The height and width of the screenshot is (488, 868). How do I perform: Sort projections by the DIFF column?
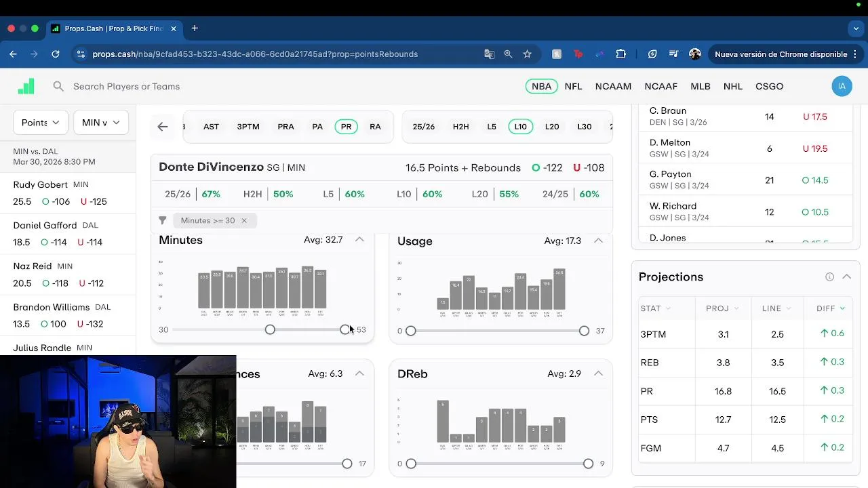click(x=830, y=308)
